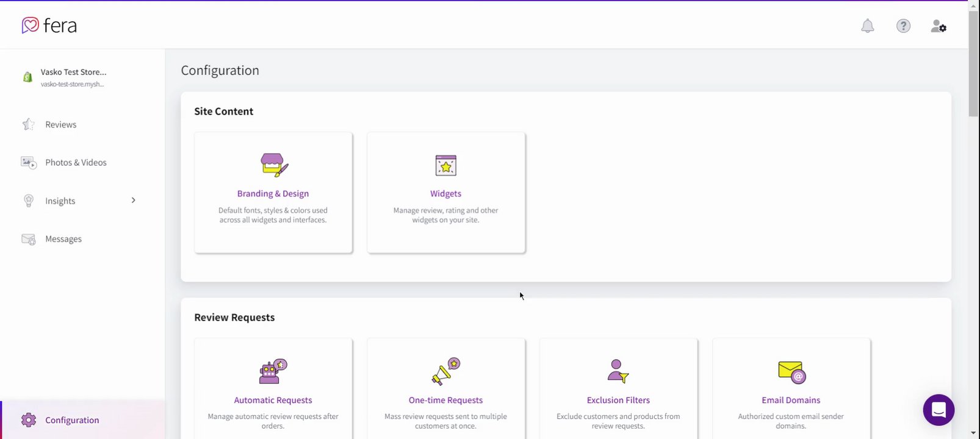The width and height of the screenshot is (980, 439).
Task: Click the One-time Requests megaphone icon
Action: pyautogui.click(x=445, y=371)
